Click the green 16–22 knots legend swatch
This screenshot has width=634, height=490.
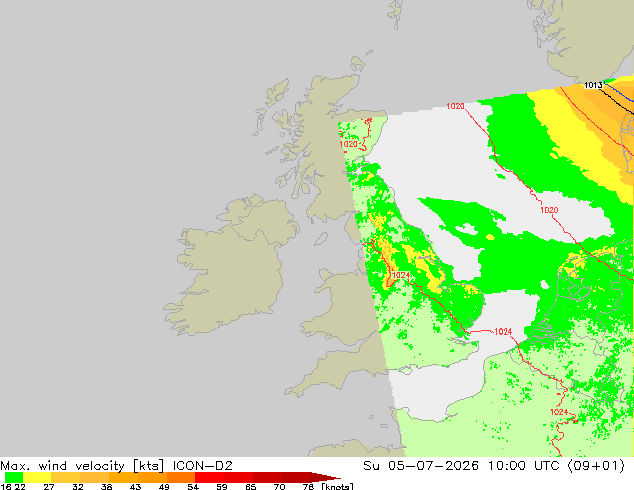pos(14,477)
